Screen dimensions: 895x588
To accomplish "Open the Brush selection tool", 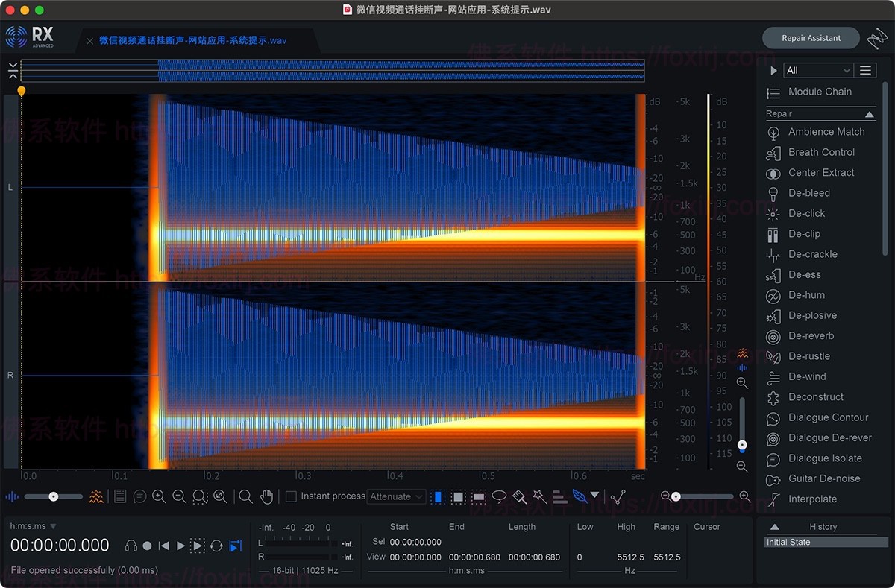I will coord(518,496).
